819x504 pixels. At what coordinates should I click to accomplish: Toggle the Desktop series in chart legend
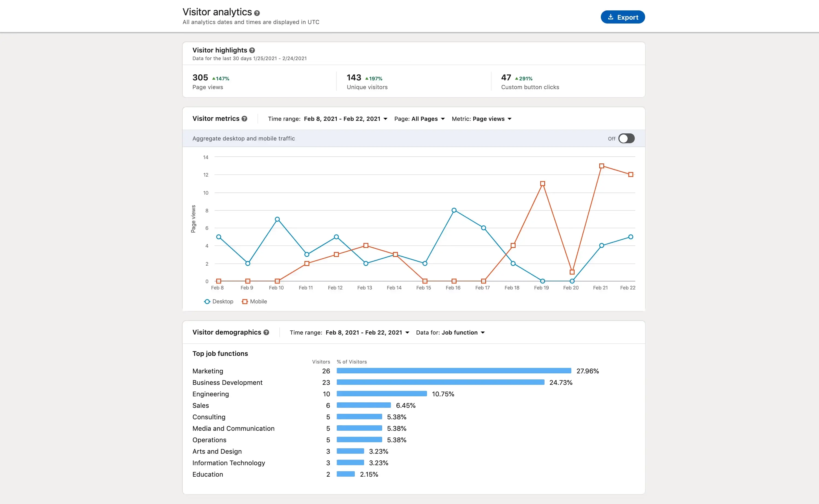[218, 301]
